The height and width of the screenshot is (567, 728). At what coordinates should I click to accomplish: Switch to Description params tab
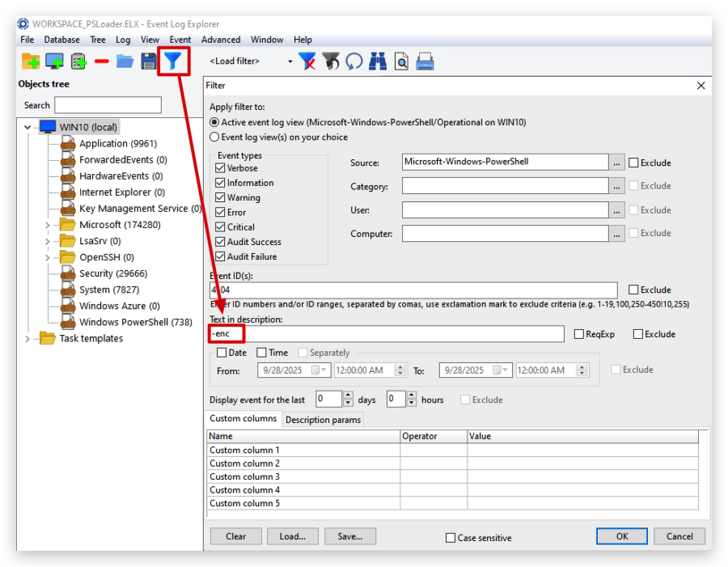pos(323,420)
